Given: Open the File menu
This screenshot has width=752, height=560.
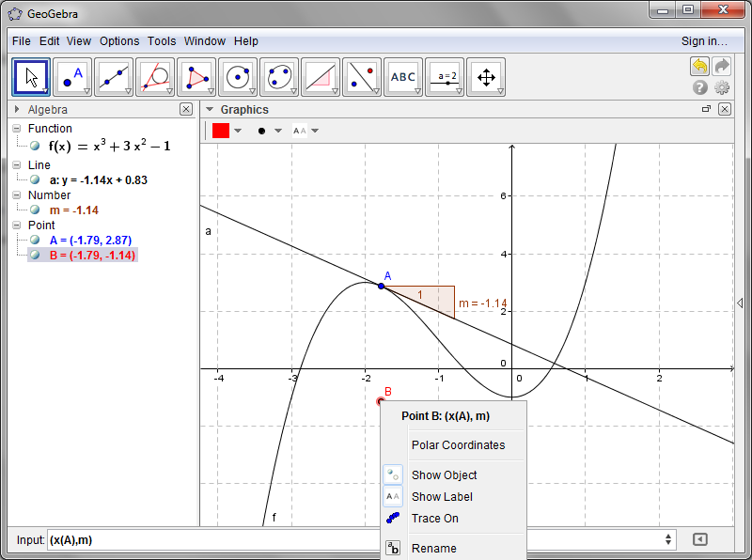Looking at the screenshot, I should (x=21, y=41).
